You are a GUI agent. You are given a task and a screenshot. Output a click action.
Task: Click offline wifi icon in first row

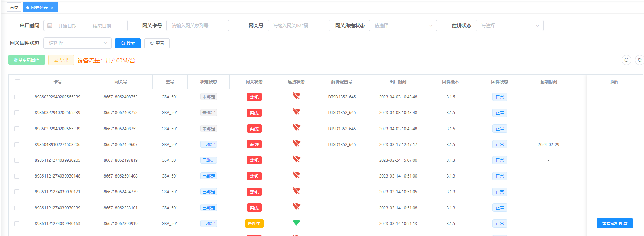pyautogui.click(x=296, y=96)
